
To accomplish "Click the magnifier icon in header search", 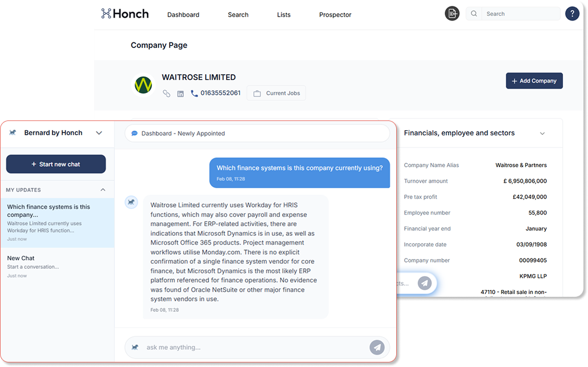I will (474, 14).
